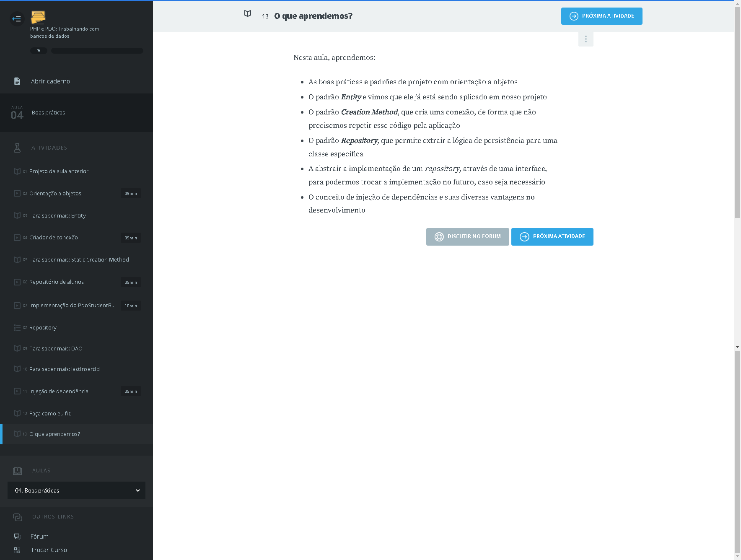
Task: Click the three-dot options icon near the content
Action: tap(586, 39)
